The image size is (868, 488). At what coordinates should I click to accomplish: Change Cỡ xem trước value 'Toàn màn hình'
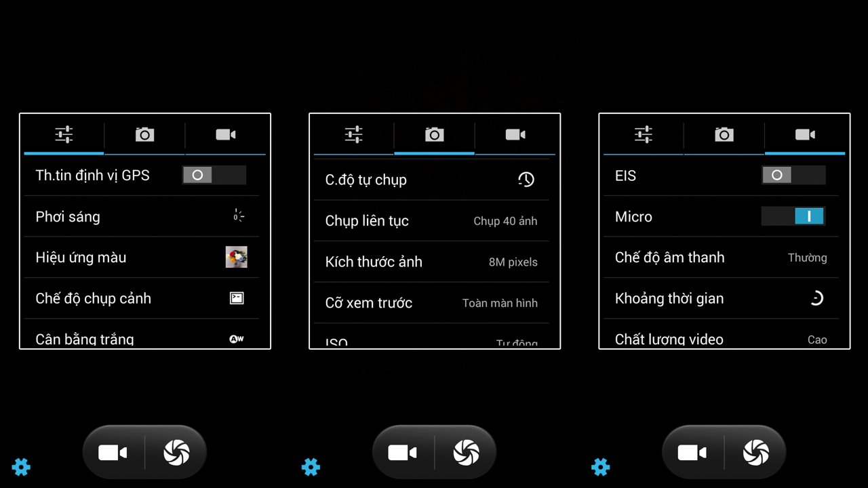coord(500,303)
